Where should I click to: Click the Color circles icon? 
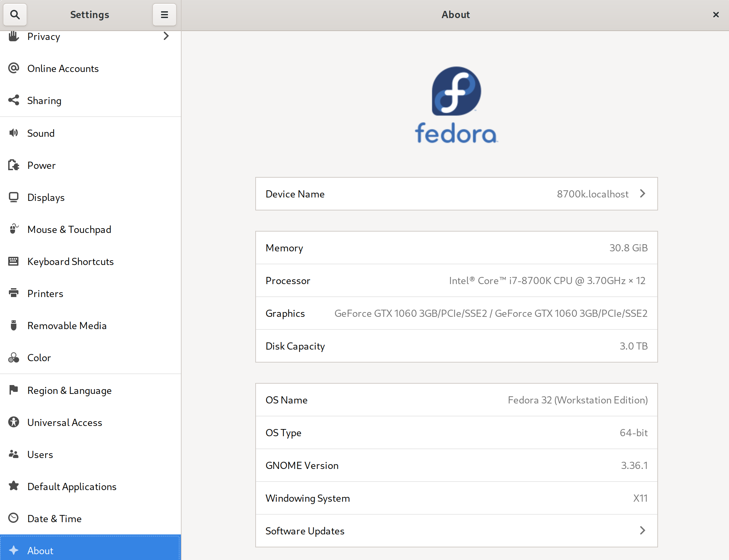[14, 357]
